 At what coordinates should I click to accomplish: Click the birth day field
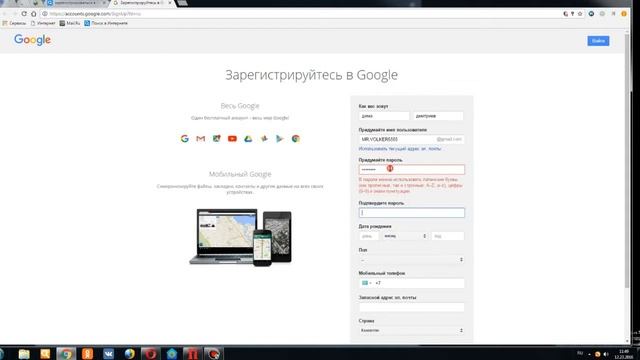click(x=369, y=236)
